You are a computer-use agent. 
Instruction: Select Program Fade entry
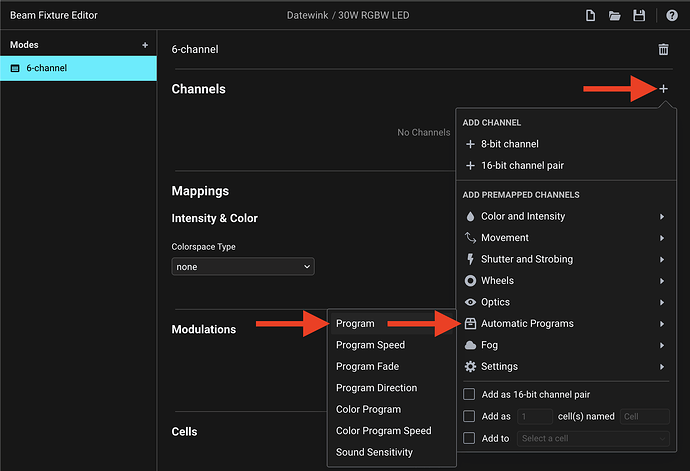coord(392,366)
